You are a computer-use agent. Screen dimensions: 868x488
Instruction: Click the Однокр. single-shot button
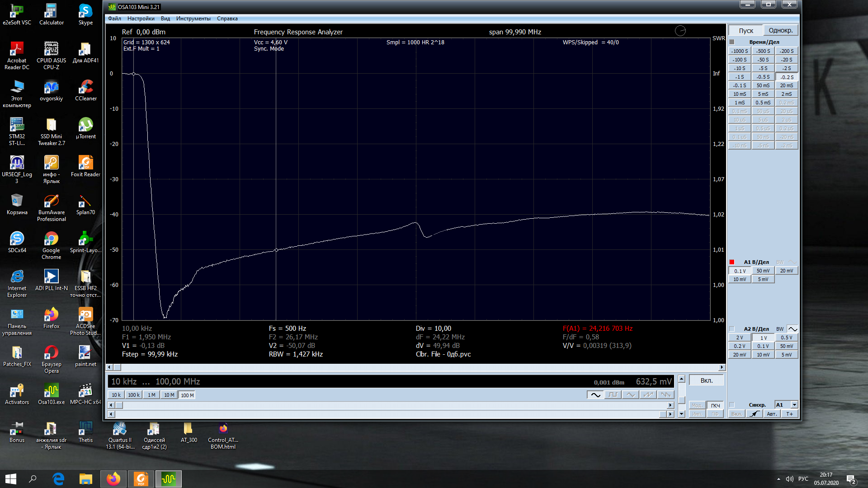click(x=781, y=31)
